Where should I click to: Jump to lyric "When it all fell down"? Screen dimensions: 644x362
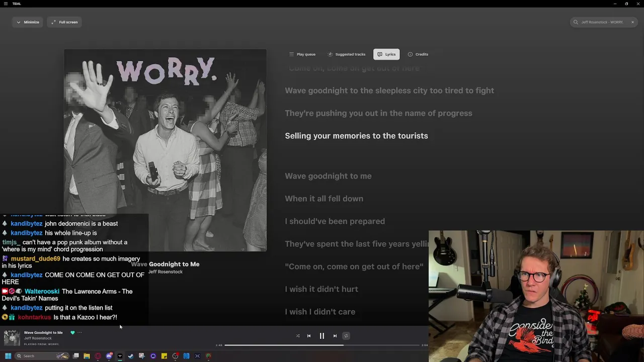[x=324, y=199]
